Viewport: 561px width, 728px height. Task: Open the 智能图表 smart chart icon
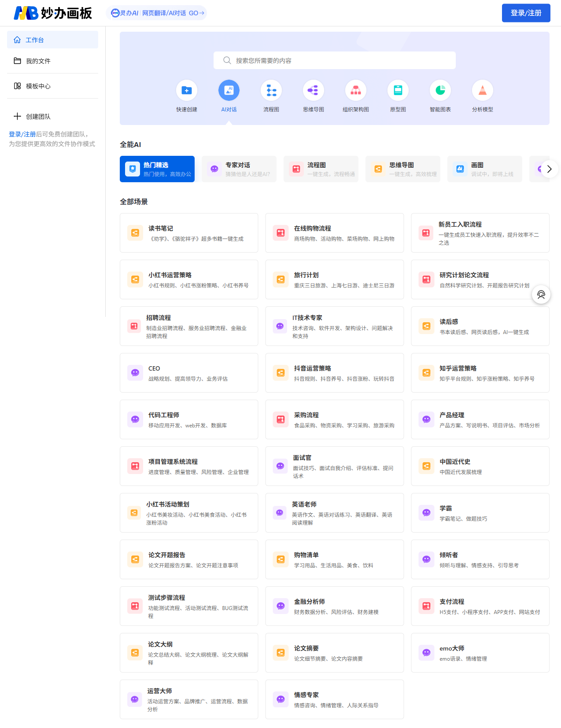coord(440,91)
